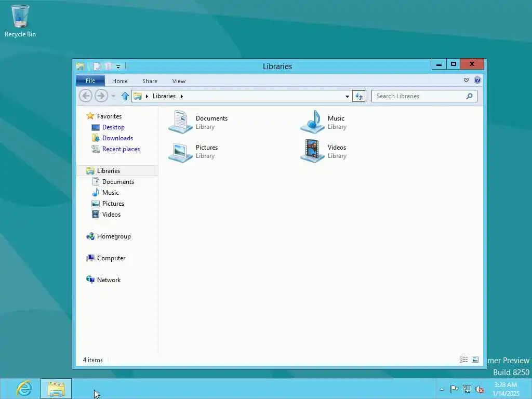
Task: Click the taskbar clock and date
Action: point(506,389)
